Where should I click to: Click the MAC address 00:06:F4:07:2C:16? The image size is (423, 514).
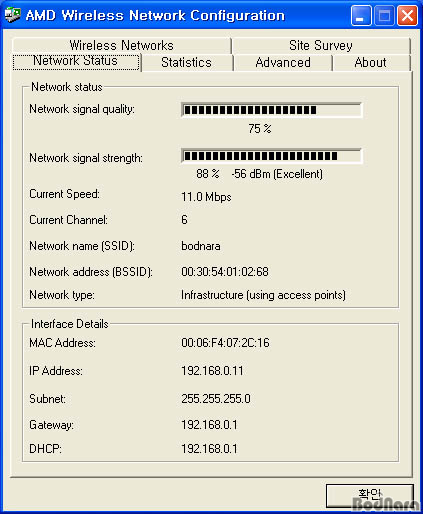[225, 343]
